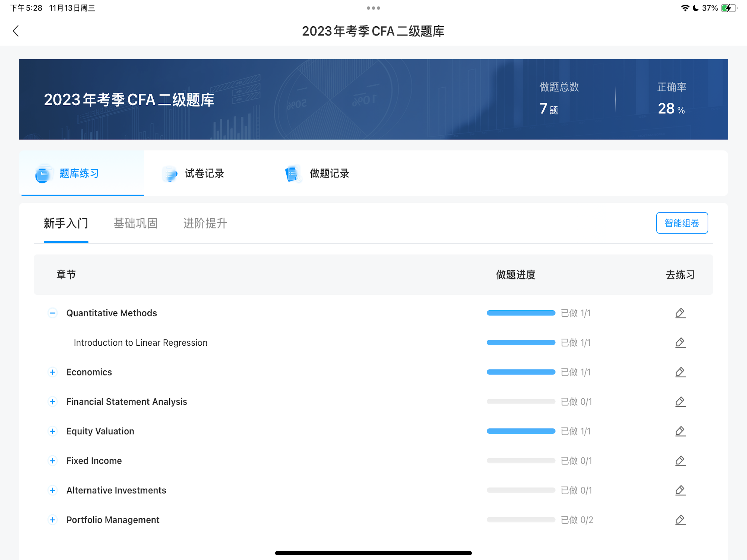747x560 pixels.
Task: Tap the 试卷记录 document icon
Action: pyautogui.click(x=170, y=174)
